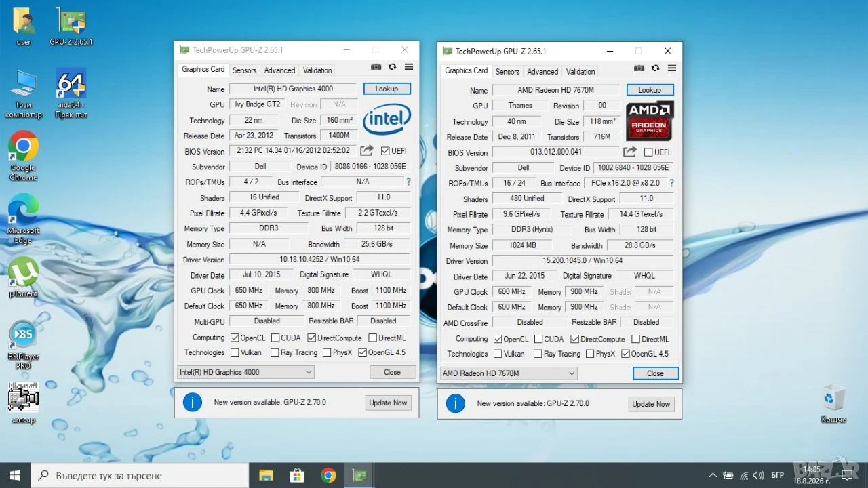Refresh the Intel HD Graphics 4000 window
The width and height of the screenshot is (868, 488).
(x=392, y=67)
